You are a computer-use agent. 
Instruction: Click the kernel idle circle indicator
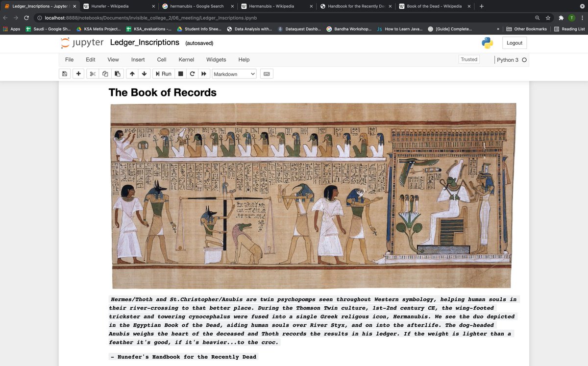[524, 60]
